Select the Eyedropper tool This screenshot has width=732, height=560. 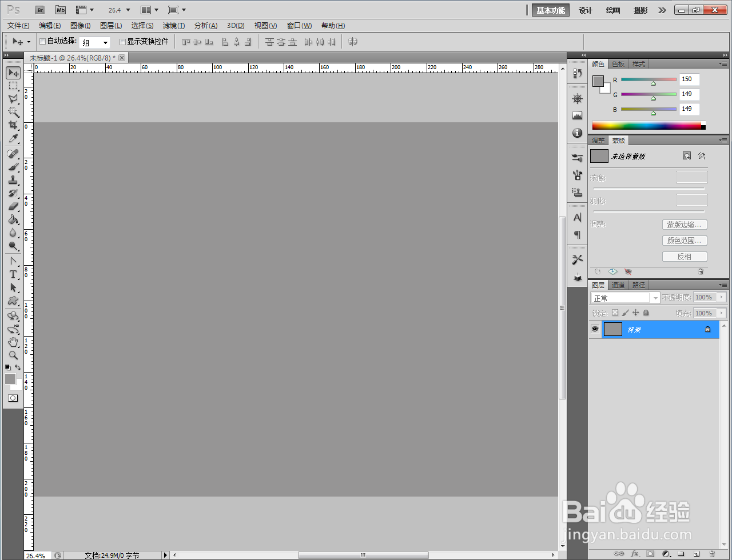coord(13,139)
